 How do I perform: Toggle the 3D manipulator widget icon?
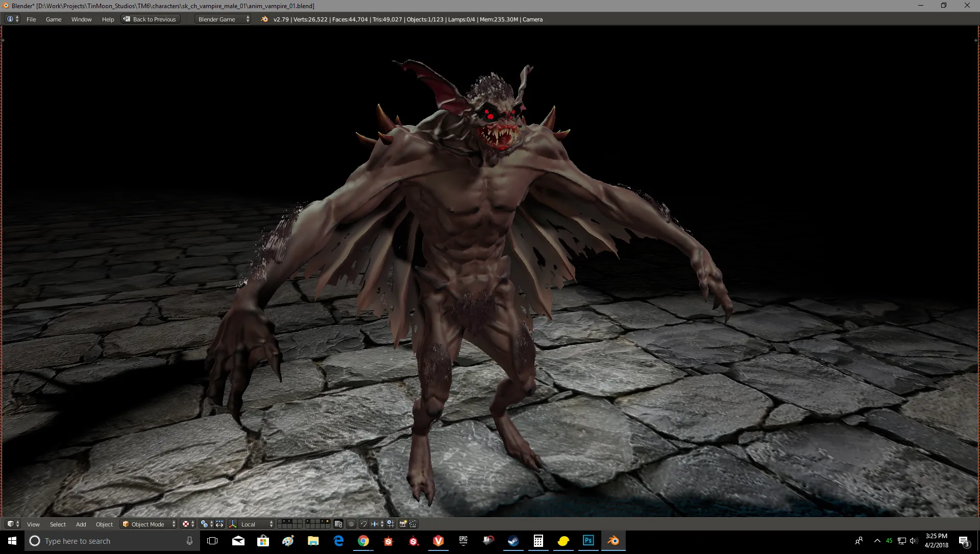(233, 524)
